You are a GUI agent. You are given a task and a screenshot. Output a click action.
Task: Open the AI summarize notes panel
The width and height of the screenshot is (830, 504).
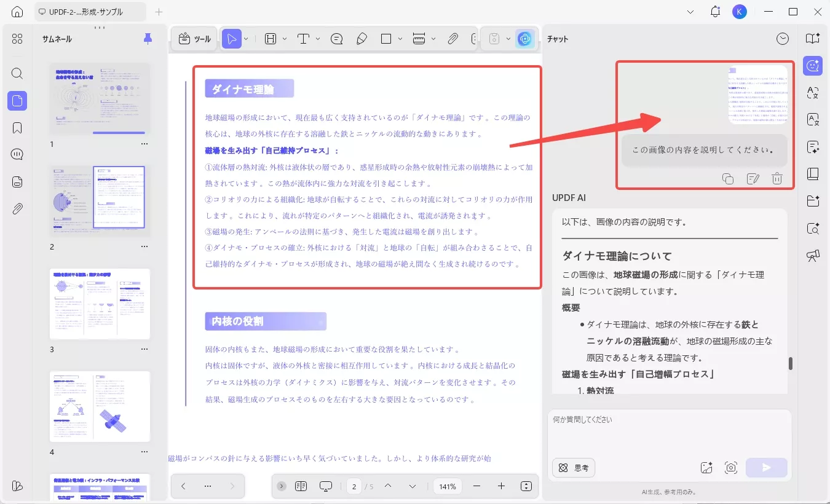(x=812, y=148)
